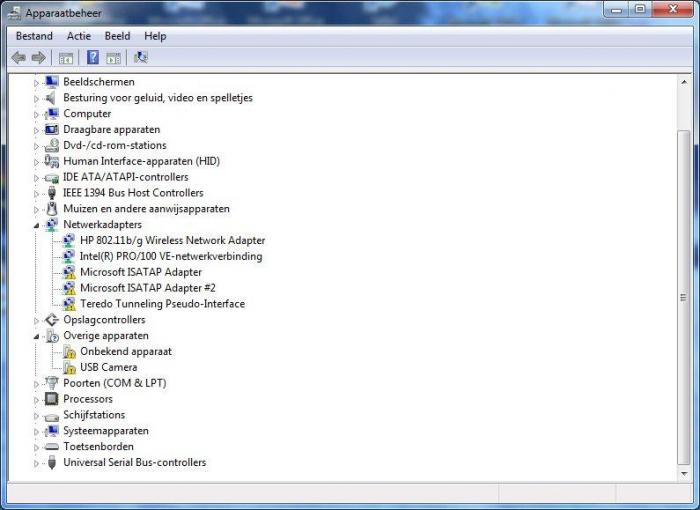Select Teredo Tunneling Pseudo-Interface label

click(162, 304)
